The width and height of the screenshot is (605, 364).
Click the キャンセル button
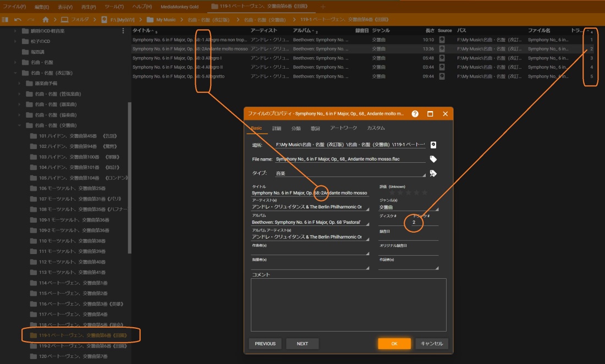(432, 344)
